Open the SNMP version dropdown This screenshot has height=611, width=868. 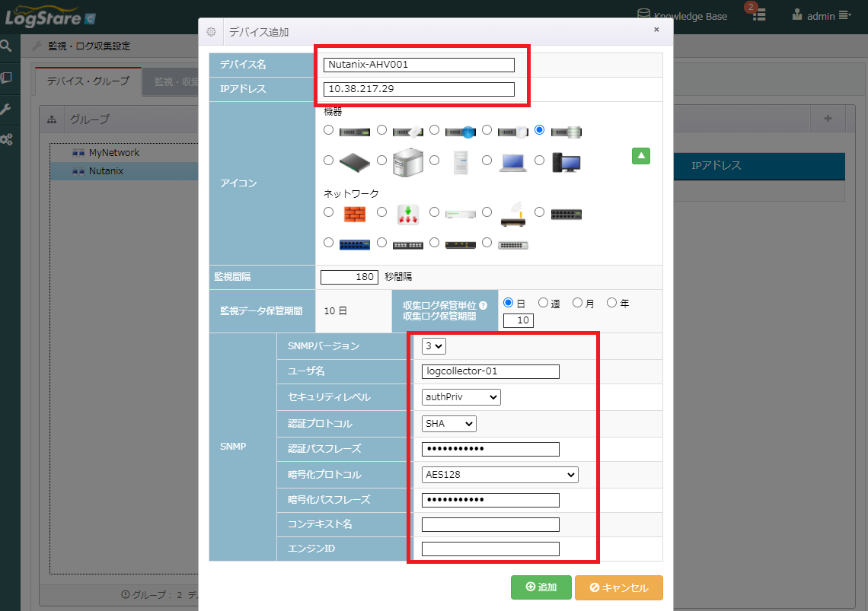point(434,346)
